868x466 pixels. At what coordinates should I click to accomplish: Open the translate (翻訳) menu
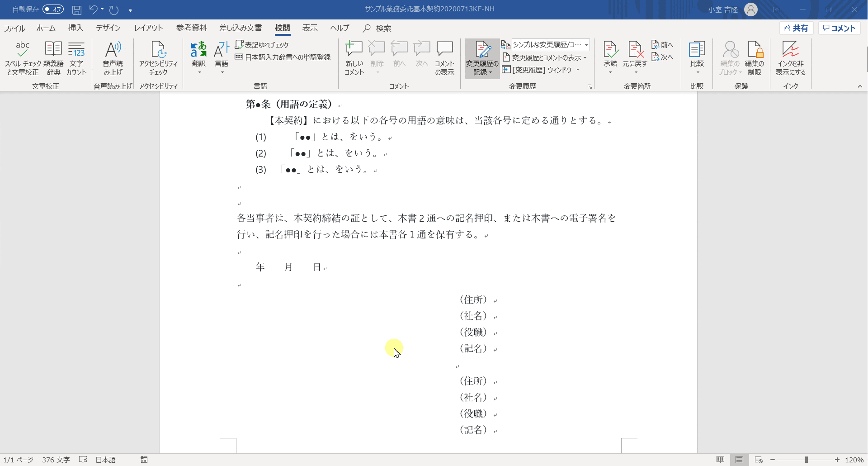[x=198, y=58]
